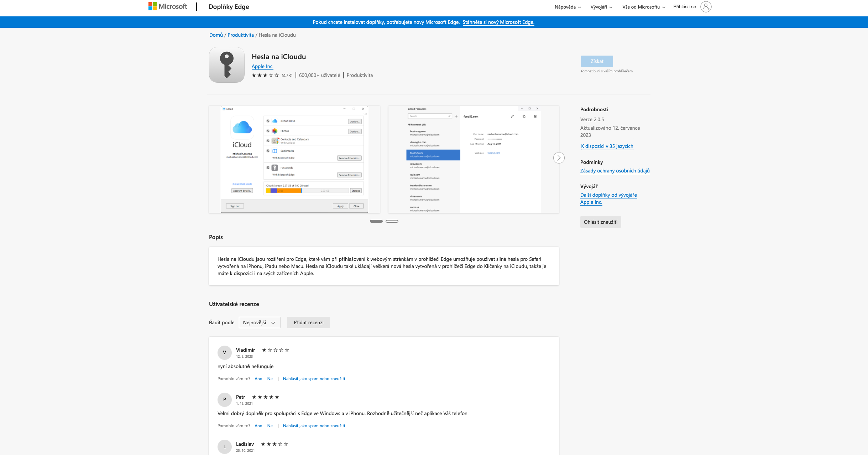
Task: Click the user account avatar icon
Action: click(x=706, y=7)
